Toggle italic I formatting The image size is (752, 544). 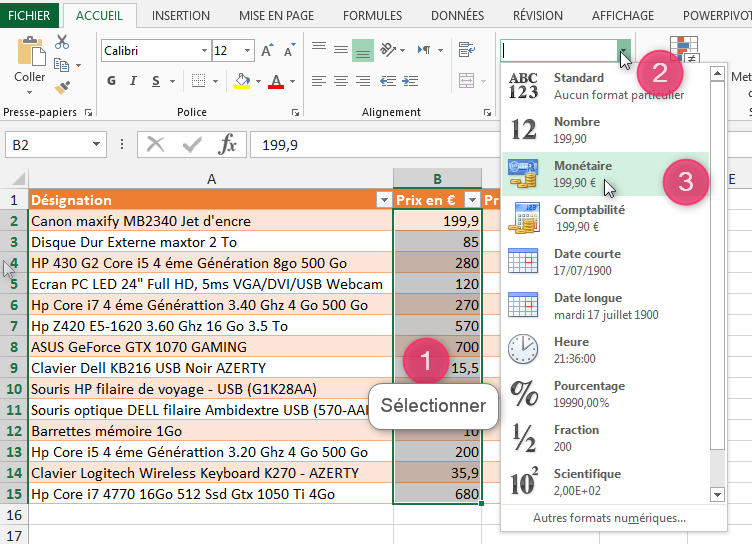[x=133, y=81]
